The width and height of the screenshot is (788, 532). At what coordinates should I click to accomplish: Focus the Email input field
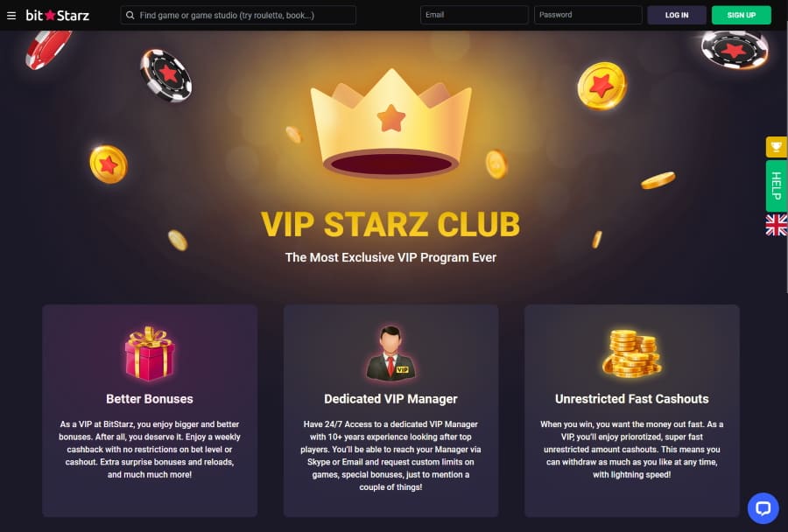[474, 15]
